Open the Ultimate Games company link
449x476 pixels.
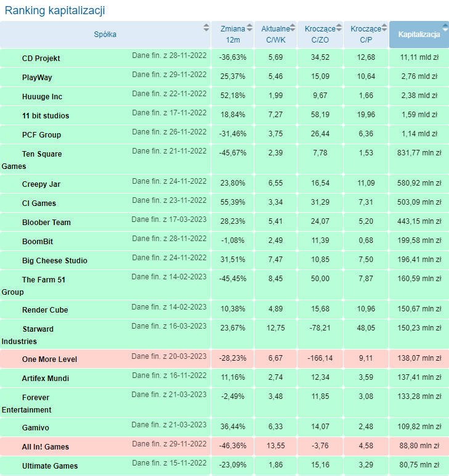[50, 466]
